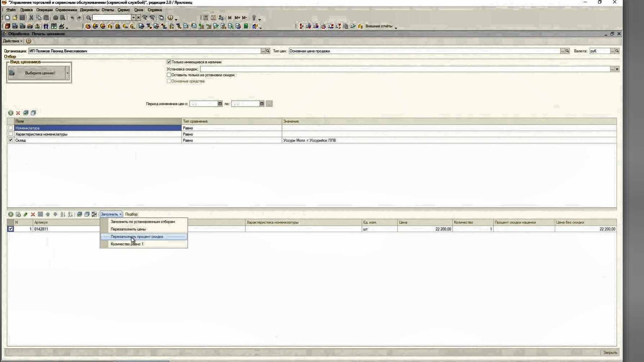This screenshot has height=362, width=644.
Task: Open the Файл menu
Action: point(11,10)
